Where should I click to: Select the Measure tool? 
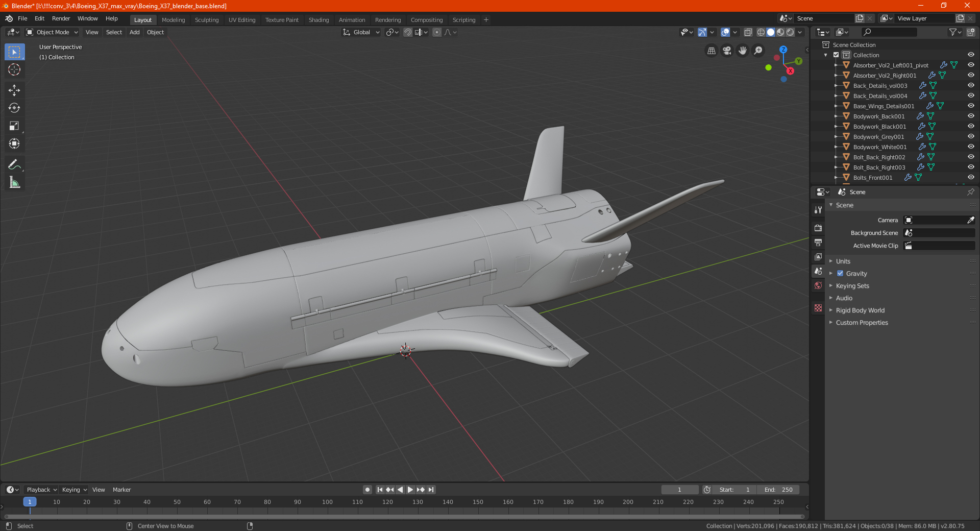14,182
